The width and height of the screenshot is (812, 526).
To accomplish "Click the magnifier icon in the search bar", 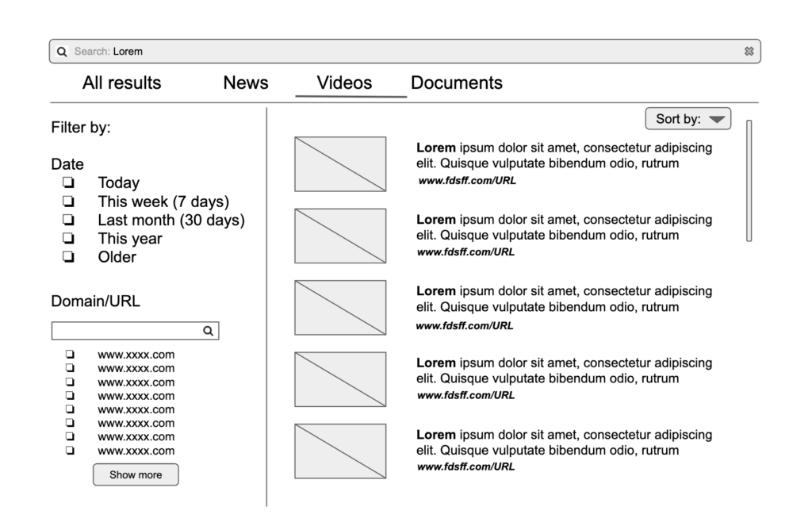I will click(62, 51).
